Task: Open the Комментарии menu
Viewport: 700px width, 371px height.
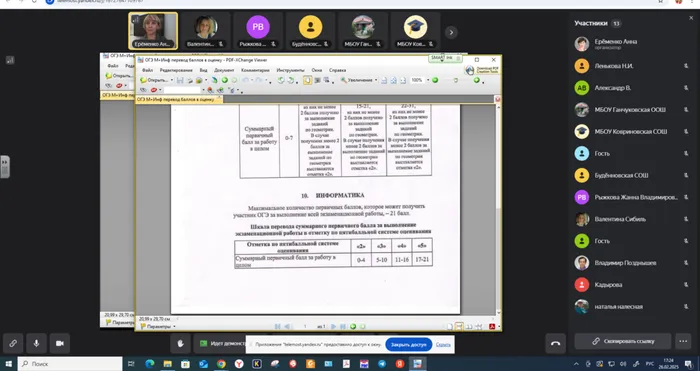Action: point(255,71)
